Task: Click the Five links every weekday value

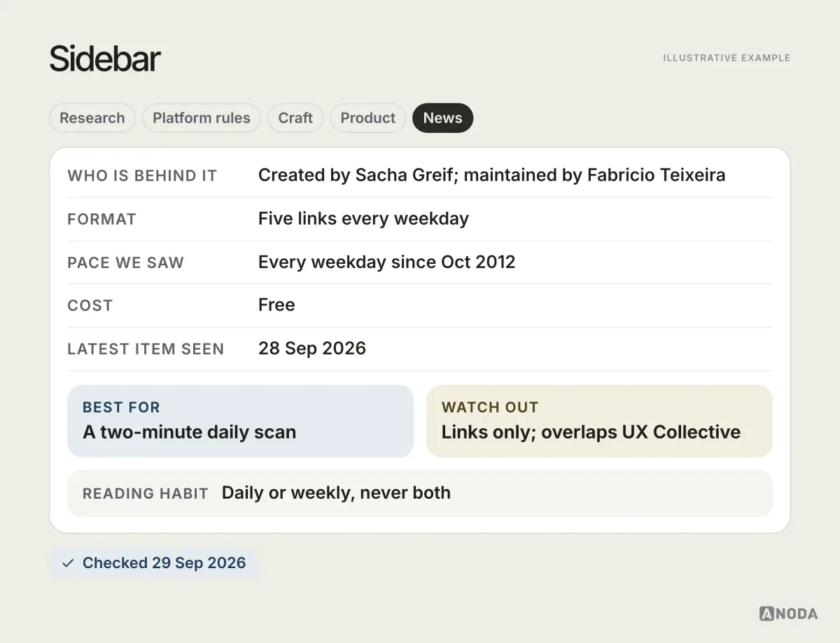Action: 363,218
